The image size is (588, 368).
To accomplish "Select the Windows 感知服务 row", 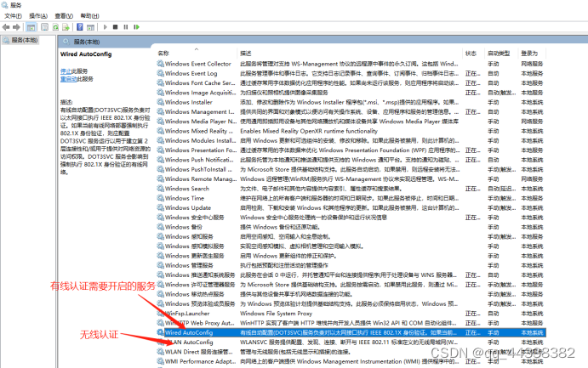I will pyautogui.click(x=351, y=236).
